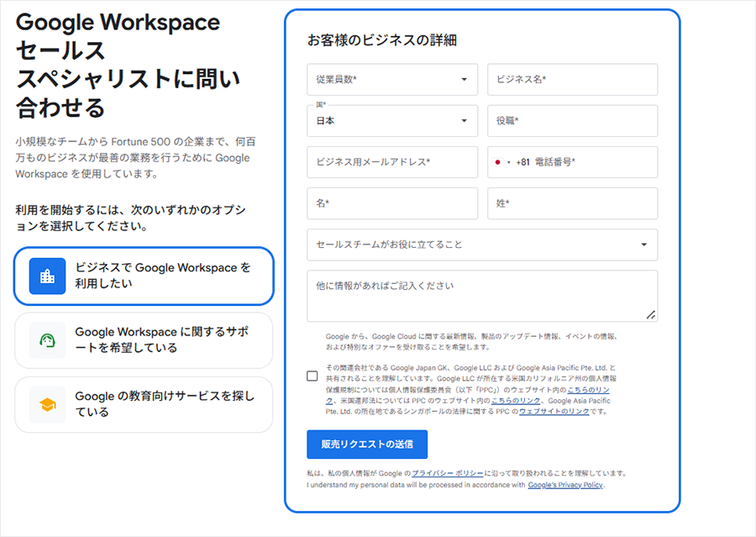Screen dimensions: 756x537
Task: Expand the セールスチームがお役に立てること dropdown
Action: coord(481,245)
